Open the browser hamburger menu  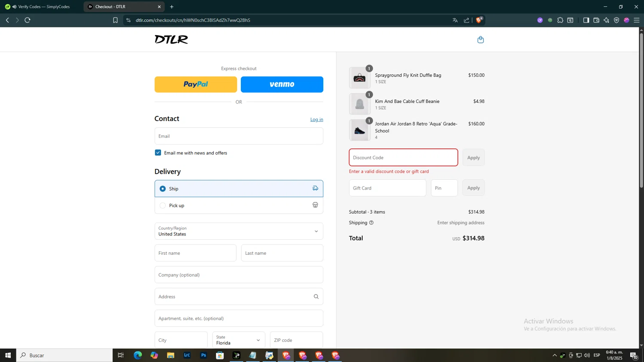637,20
